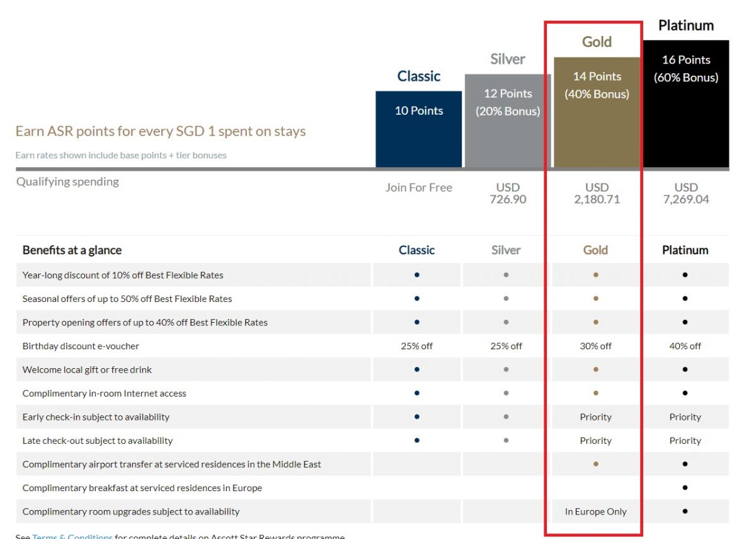Click the Classic birthday discount '25% off'
The width and height of the screenshot is (756, 539).
point(417,346)
